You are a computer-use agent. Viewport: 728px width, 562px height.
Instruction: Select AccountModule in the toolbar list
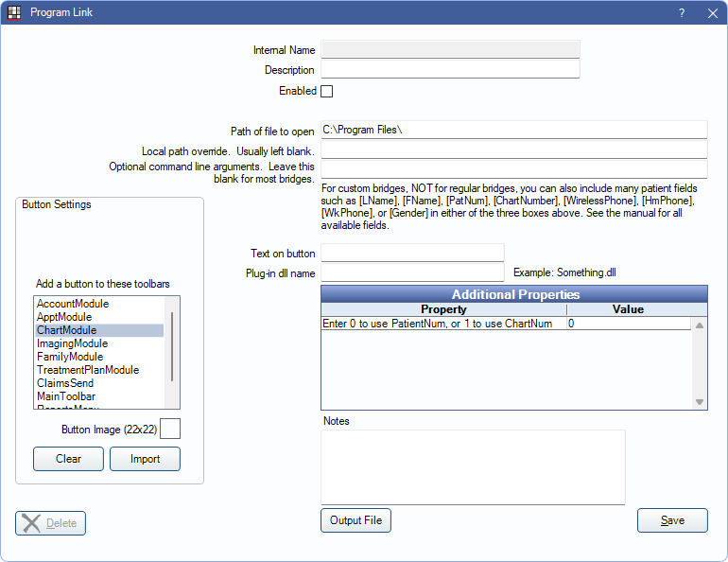click(73, 304)
